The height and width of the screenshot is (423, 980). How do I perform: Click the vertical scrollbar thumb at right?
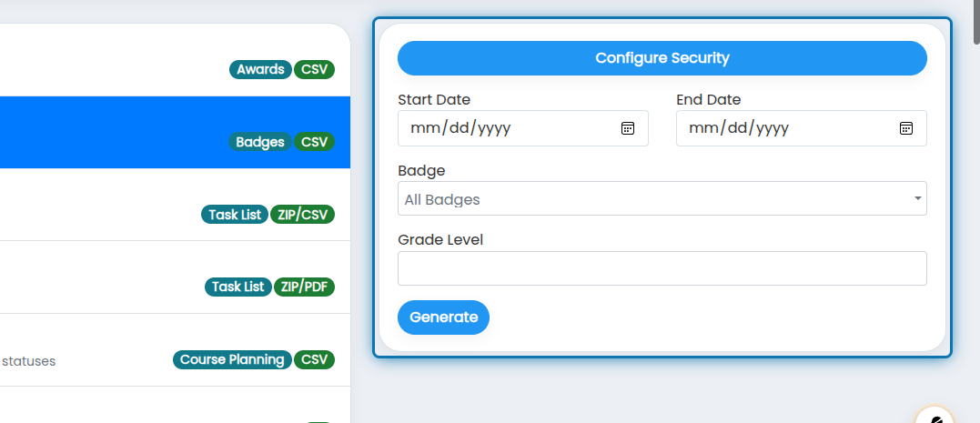pyautogui.click(x=976, y=22)
